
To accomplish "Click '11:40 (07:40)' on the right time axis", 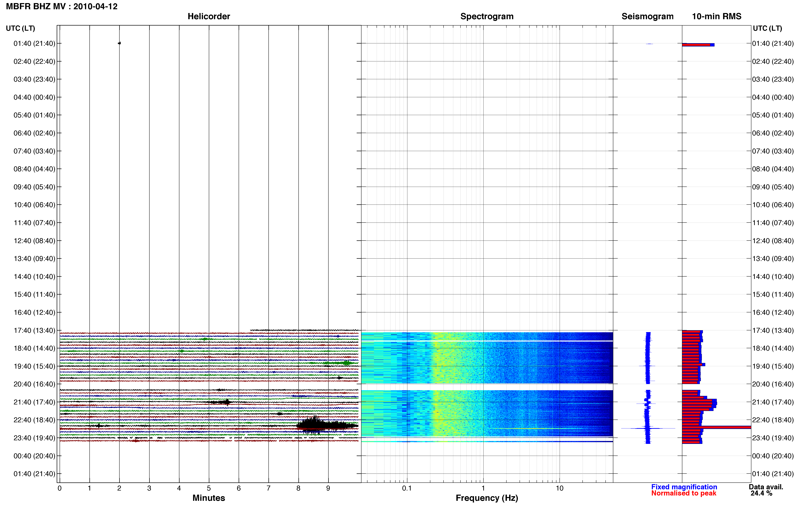I will 773,223.
